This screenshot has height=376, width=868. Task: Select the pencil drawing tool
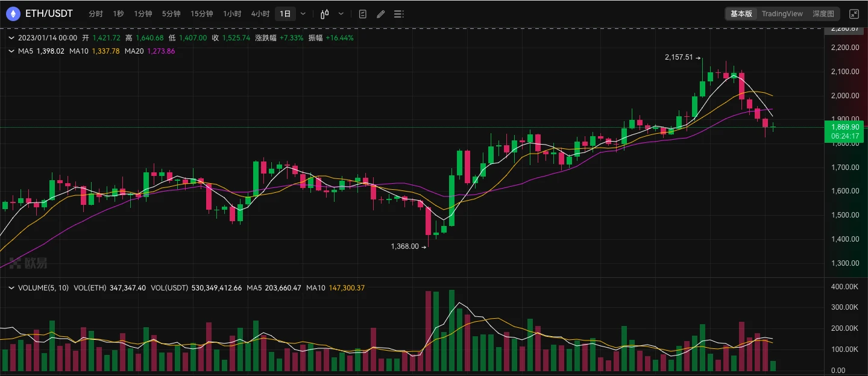pos(380,14)
